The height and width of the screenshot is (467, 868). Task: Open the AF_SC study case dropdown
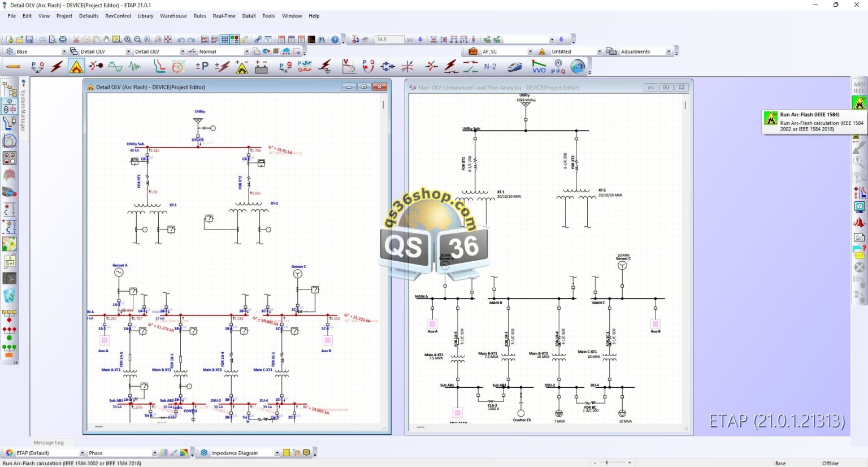530,51
